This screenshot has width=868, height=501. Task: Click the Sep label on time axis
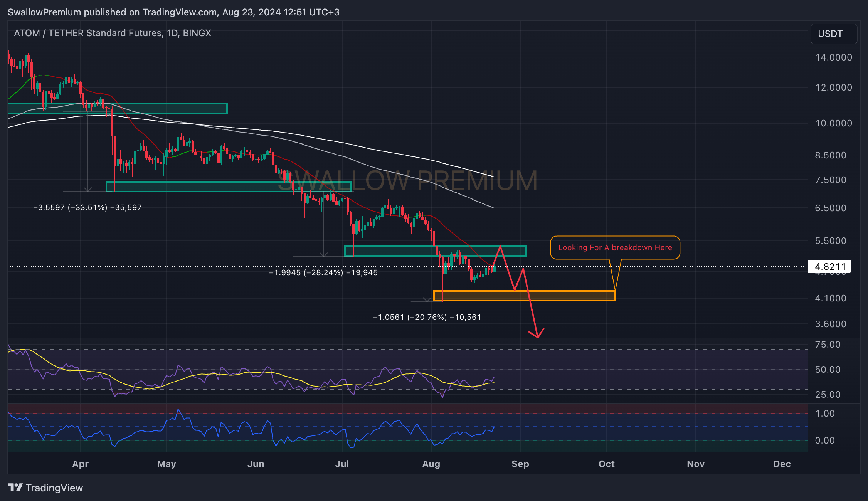pos(520,464)
